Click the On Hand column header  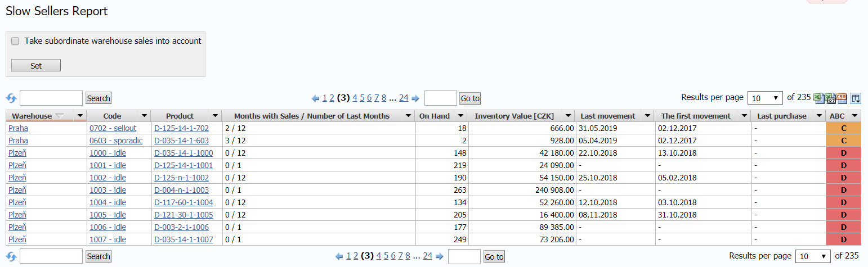(x=434, y=116)
